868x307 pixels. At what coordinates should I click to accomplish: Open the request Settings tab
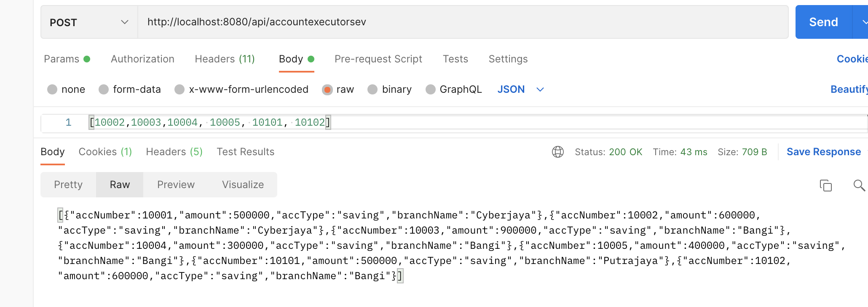pos(508,59)
